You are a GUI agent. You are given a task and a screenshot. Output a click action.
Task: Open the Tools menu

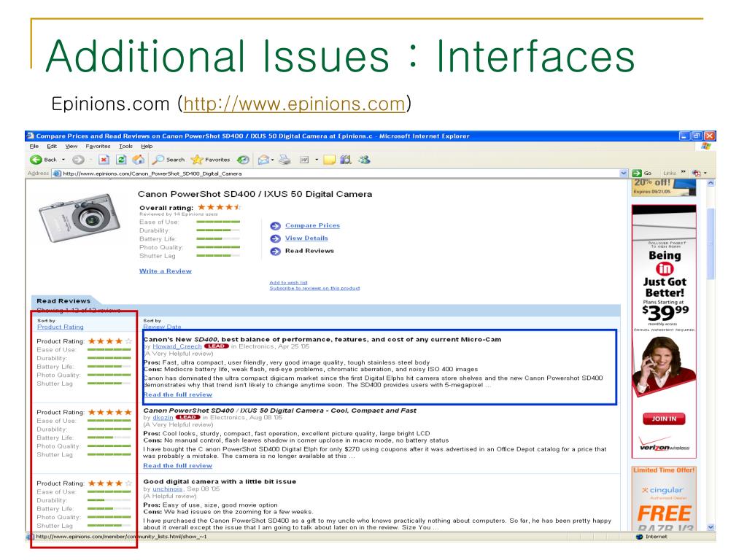[x=125, y=146]
